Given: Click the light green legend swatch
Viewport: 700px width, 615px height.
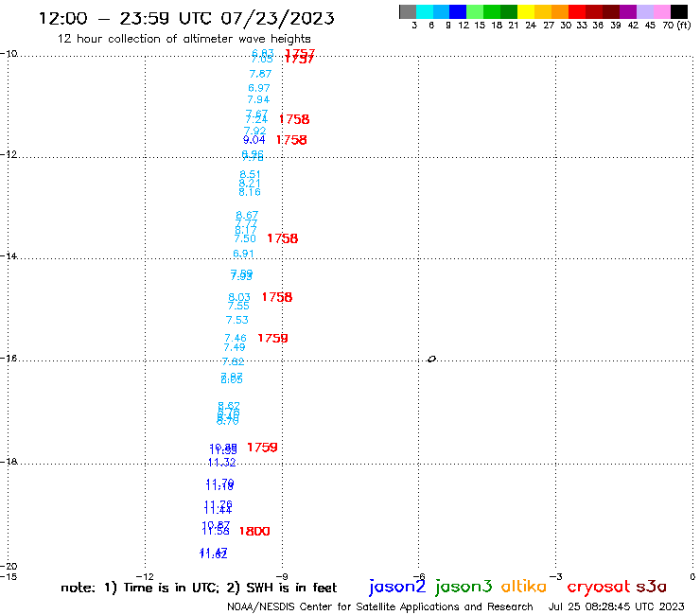Looking at the screenshot, I should (x=476, y=11).
